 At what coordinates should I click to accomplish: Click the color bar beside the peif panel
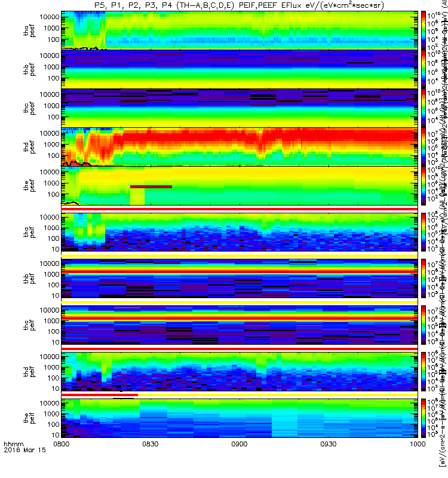pos(424,418)
